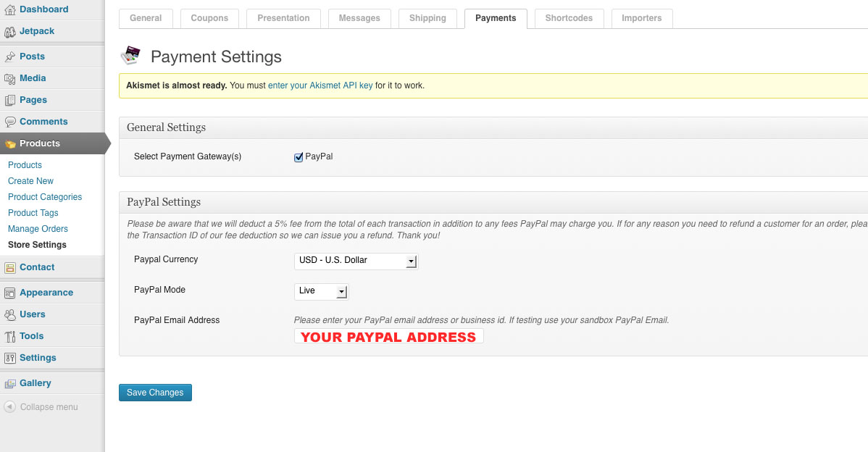Click the Save Changes button
Image resolution: width=868 pixels, height=452 pixels.
pos(155,393)
